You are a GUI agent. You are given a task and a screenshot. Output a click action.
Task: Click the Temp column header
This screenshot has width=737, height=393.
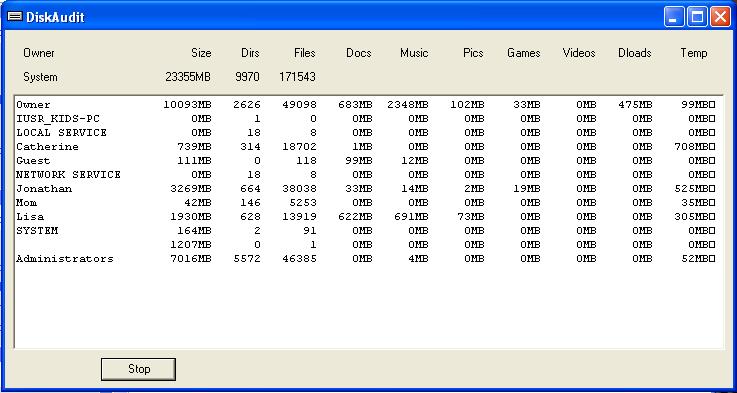694,53
